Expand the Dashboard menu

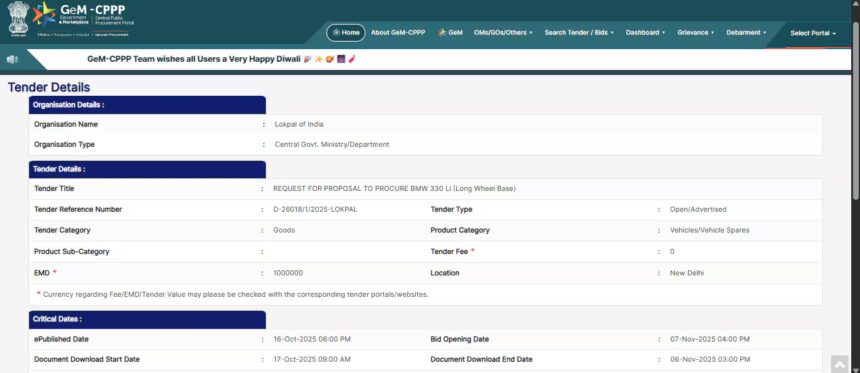(x=645, y=33)
